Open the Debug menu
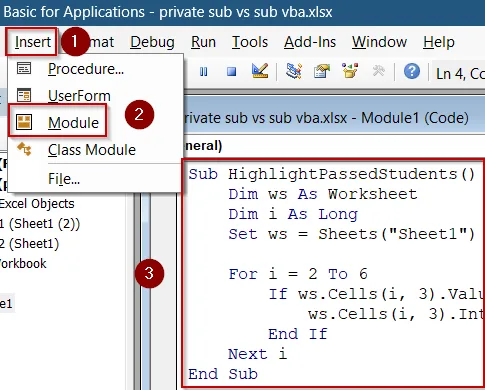This screenshot has height=390, width=485. (x=152, y=42)
